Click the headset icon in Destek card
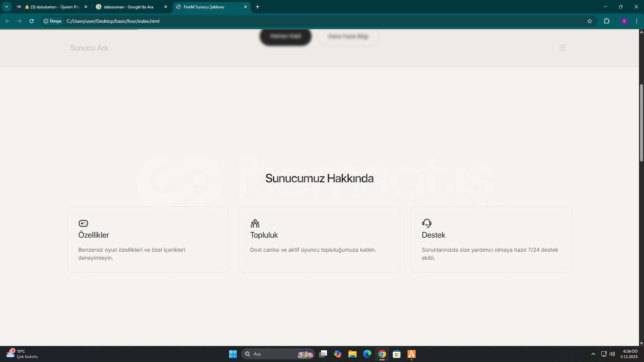This screenshot has height=362, width=644. pyautogui.click(x=427, y=223)
